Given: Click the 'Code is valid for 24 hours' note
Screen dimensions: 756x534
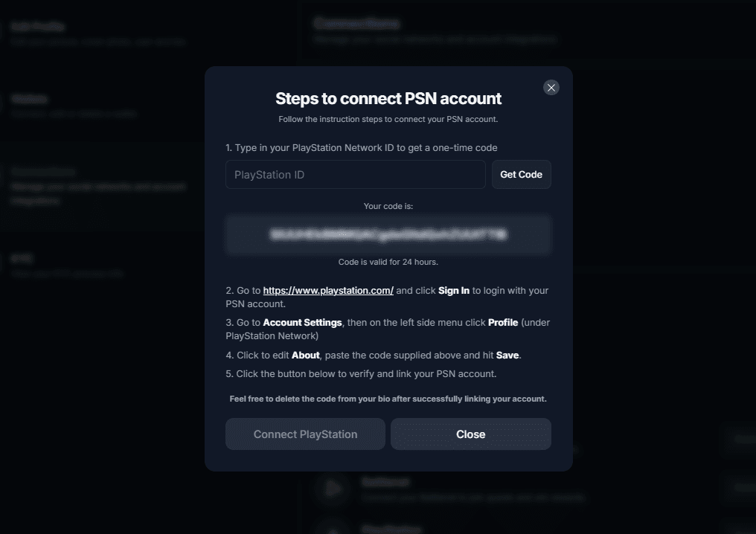Looking at the screenshot, I should point(388,262).
